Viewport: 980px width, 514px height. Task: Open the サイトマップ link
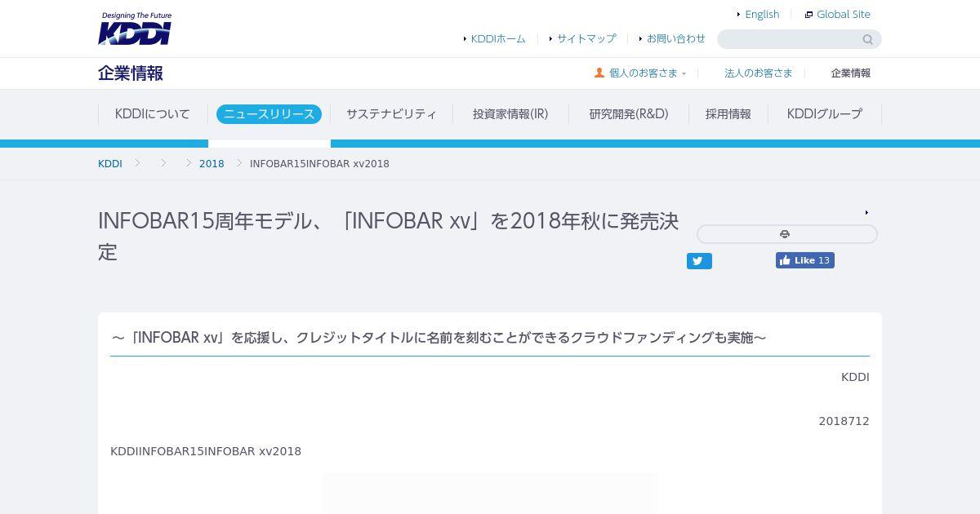(x=586, y=38)
